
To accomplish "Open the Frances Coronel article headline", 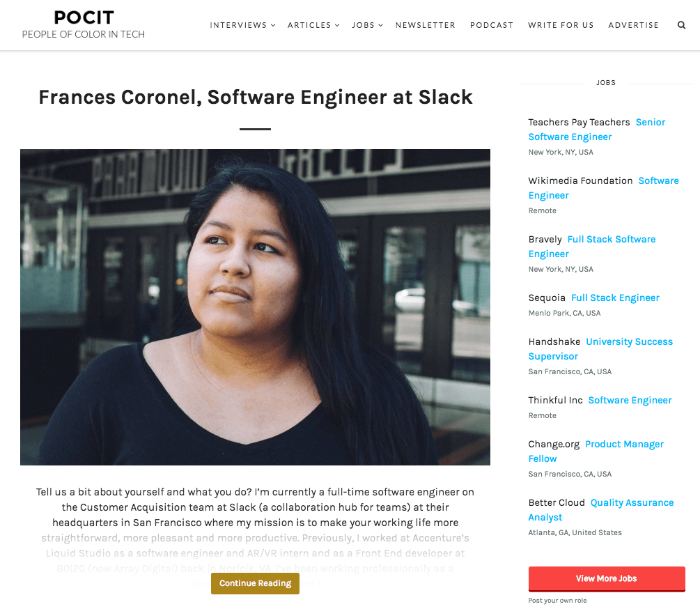I will pyautogui.click(x=256, y=97).
